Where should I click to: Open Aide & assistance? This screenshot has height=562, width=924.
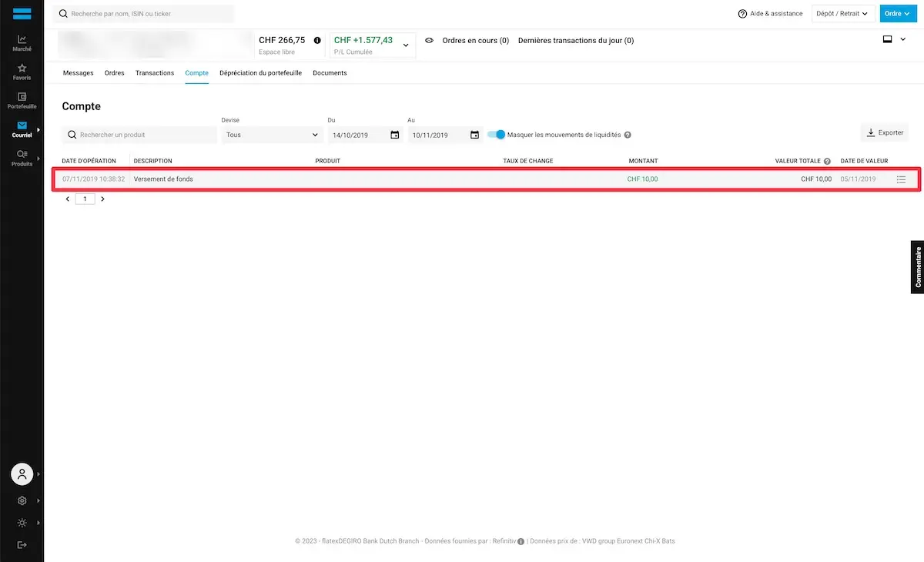coord(769,13)
